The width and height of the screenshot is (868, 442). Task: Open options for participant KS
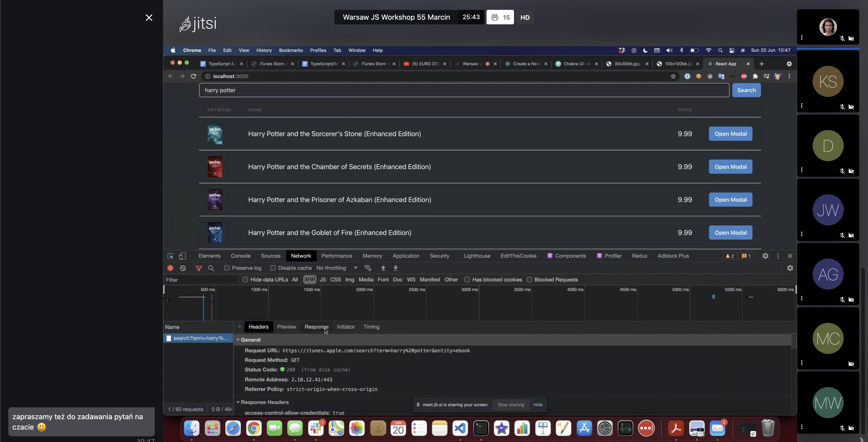pos(802,106)
